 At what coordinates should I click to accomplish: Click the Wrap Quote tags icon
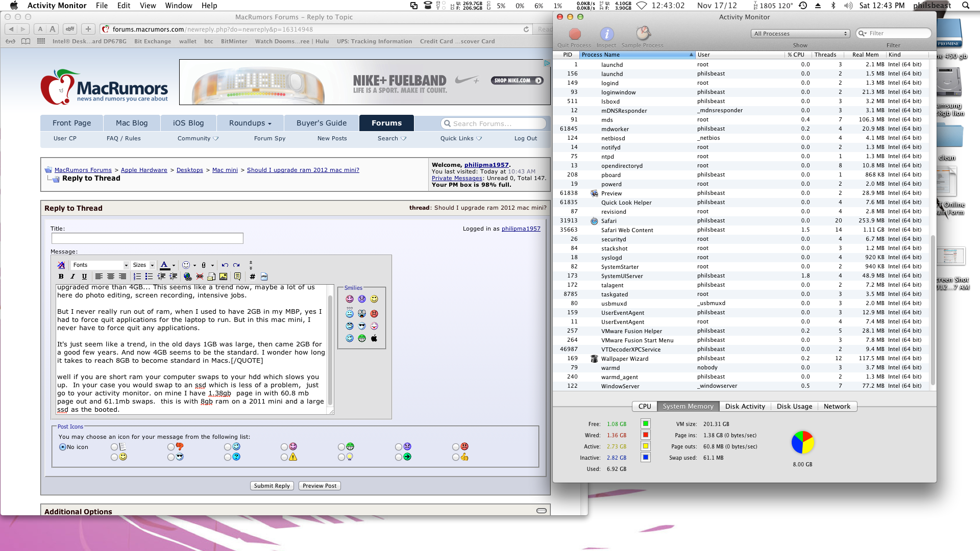(237, 277)
